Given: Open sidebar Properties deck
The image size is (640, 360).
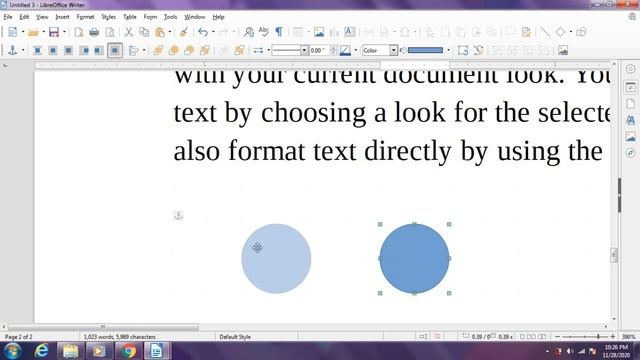Looking at the screenshot, I should pos(631,87).
